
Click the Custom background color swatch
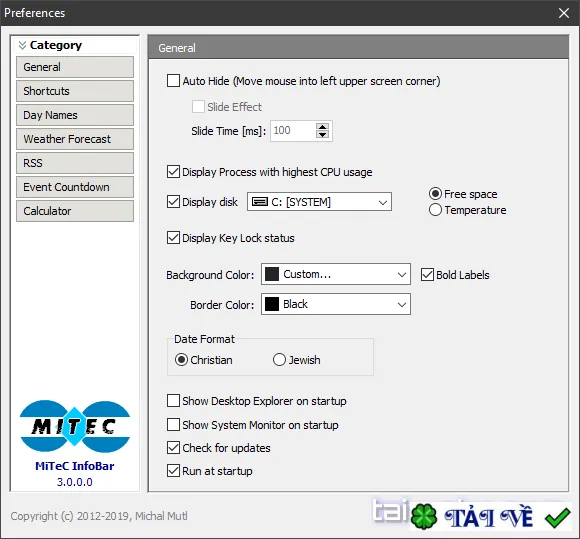click(x=272, y=274)
